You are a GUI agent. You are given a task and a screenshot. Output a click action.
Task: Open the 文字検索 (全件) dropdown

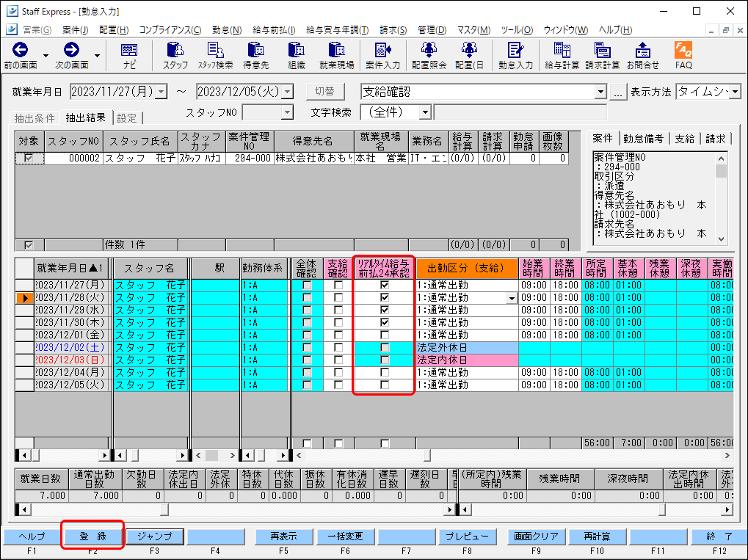(426, 112)
